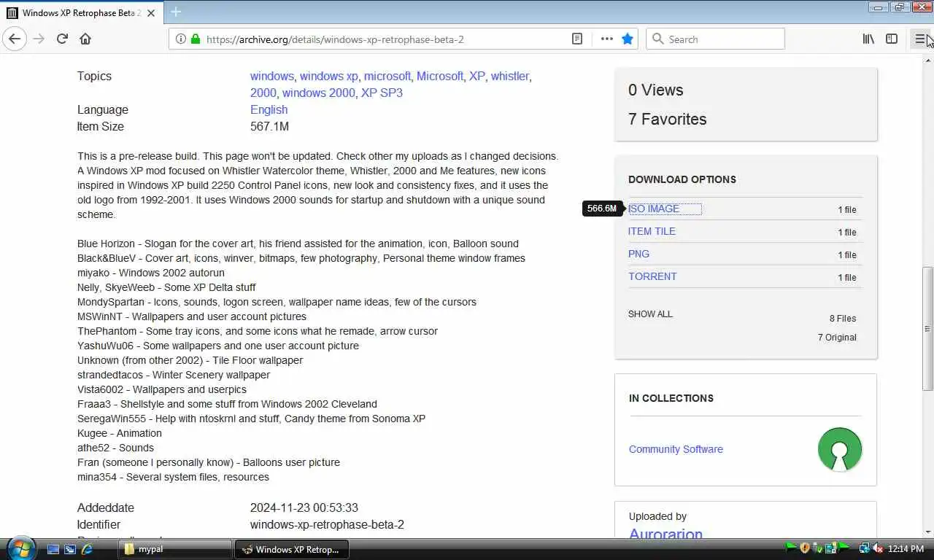This screenshot has width=934, height=560.
Task: Open the Windows Start orb
Action: (x=20, y=548)
